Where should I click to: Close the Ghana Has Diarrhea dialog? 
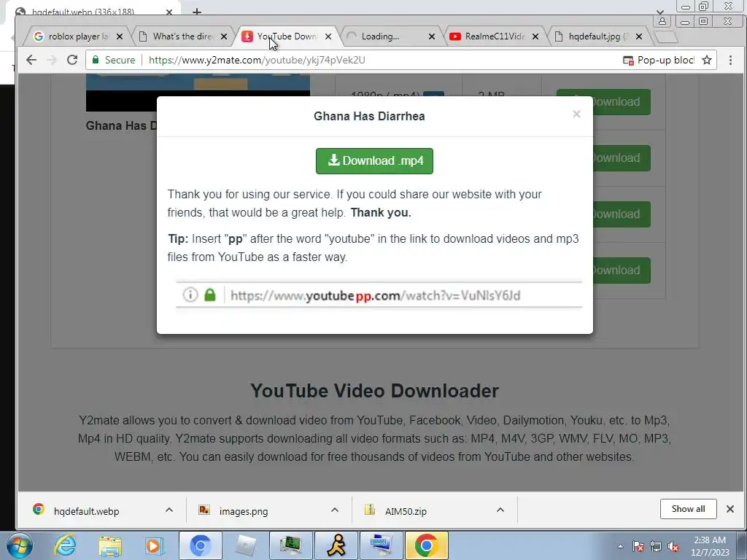click(576, 114)
